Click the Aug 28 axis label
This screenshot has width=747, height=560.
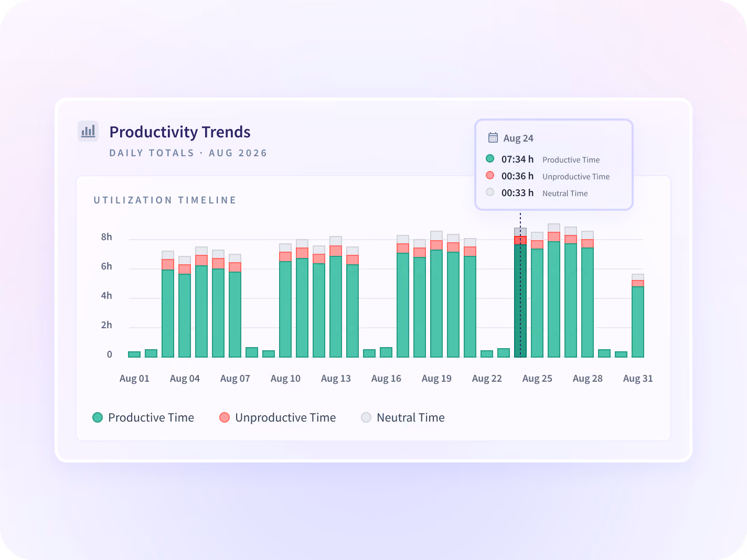coord(588,379)
